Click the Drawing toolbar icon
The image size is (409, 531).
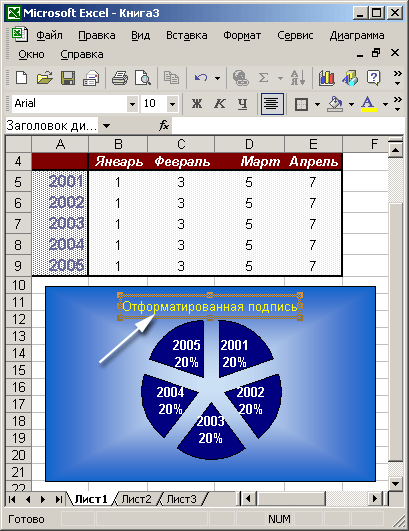pyautogui.click(x=350, y=78)
